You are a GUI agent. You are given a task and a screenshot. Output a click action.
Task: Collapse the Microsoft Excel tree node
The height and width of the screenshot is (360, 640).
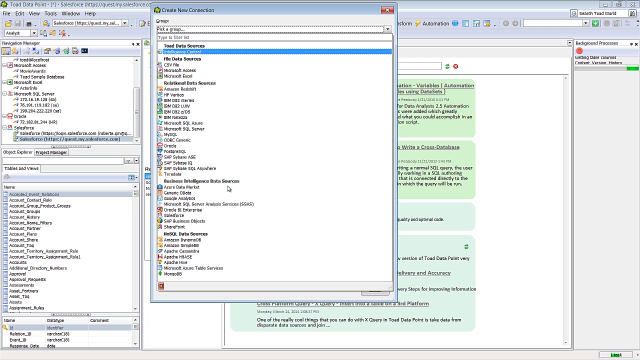pos(4,82)
